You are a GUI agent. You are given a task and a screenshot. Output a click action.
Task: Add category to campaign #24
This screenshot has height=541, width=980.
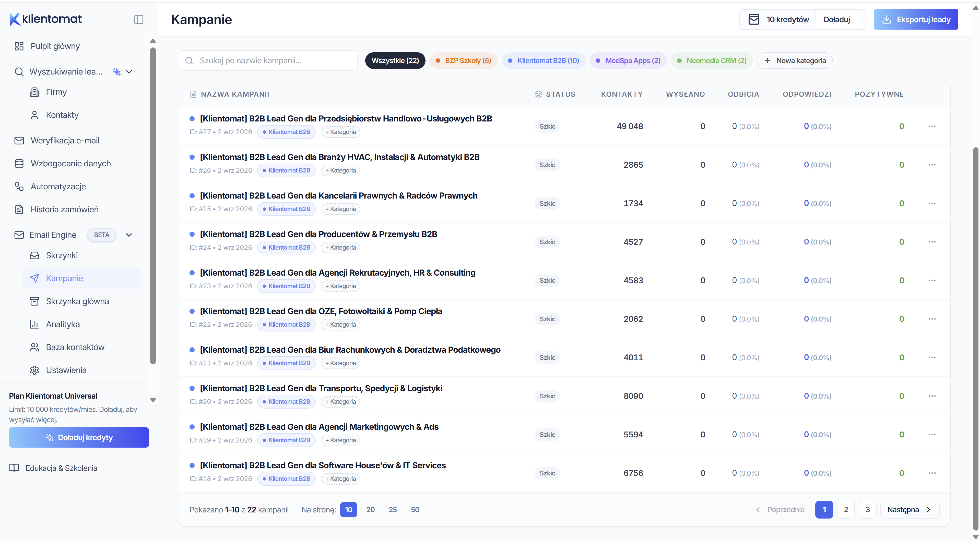pyautogui.click(x=340, y=248)
